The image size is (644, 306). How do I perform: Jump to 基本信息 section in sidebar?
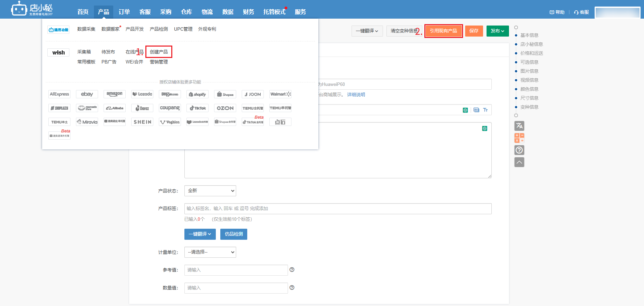coord(529,35)
